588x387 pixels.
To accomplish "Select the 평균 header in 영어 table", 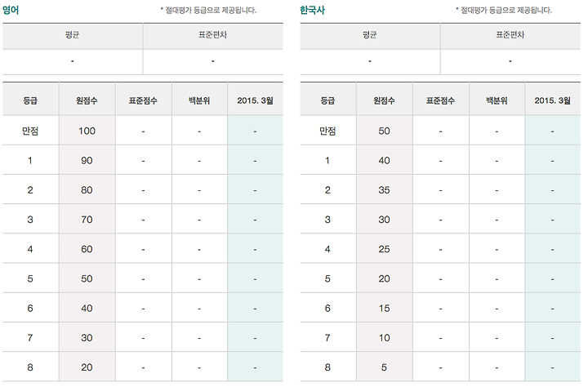I will 72,35.
